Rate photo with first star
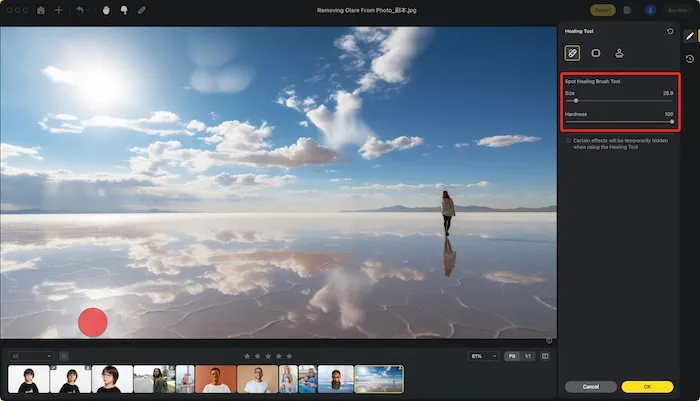700x401 pixels. click(247, 356)
